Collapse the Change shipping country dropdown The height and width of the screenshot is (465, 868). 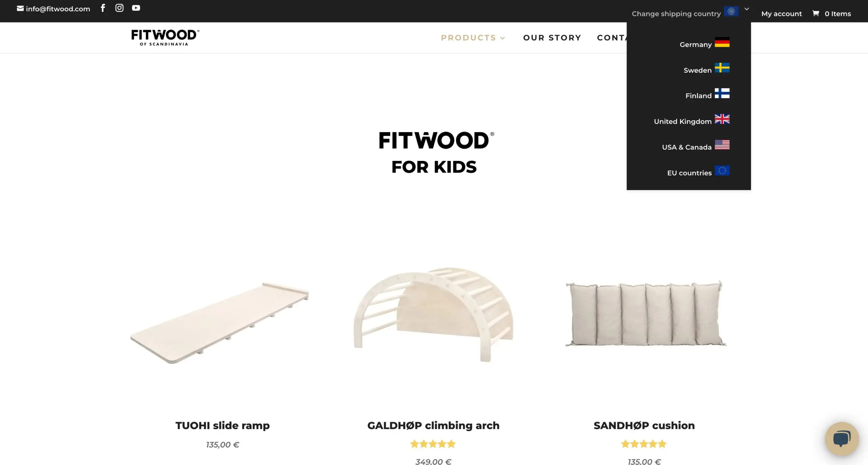tap(747, 9)
